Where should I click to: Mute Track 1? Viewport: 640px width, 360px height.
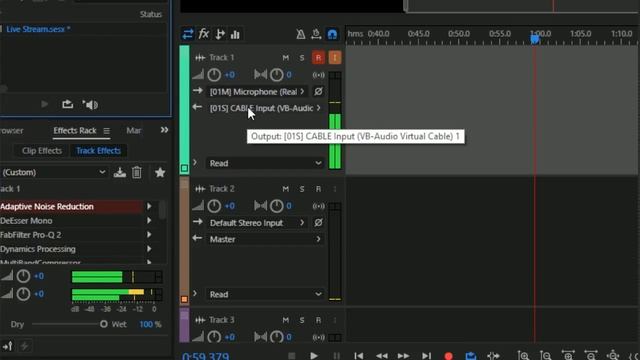pos(285,58)
